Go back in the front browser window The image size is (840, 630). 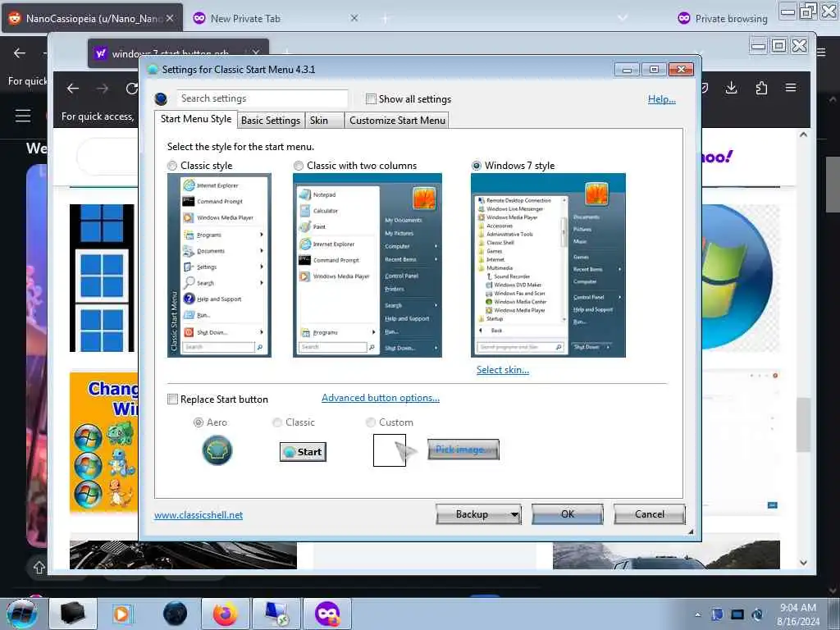point(73,89)
